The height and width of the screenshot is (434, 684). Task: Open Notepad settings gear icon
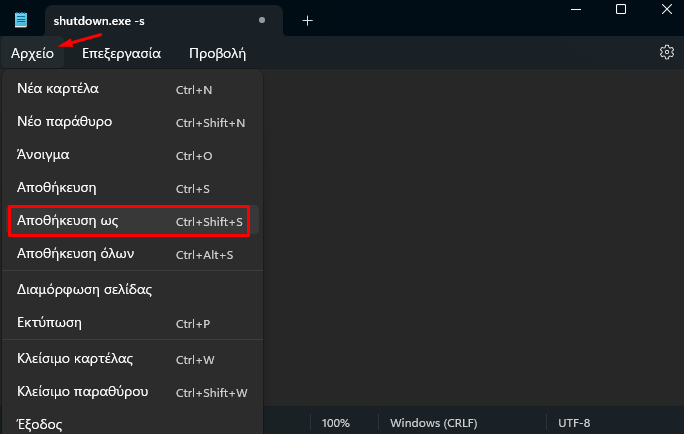point(667,52)
